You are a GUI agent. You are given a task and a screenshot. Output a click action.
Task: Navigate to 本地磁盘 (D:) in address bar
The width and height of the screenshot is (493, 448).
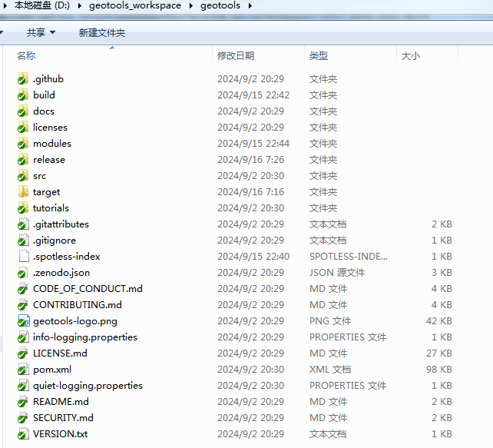click(41, 5)
